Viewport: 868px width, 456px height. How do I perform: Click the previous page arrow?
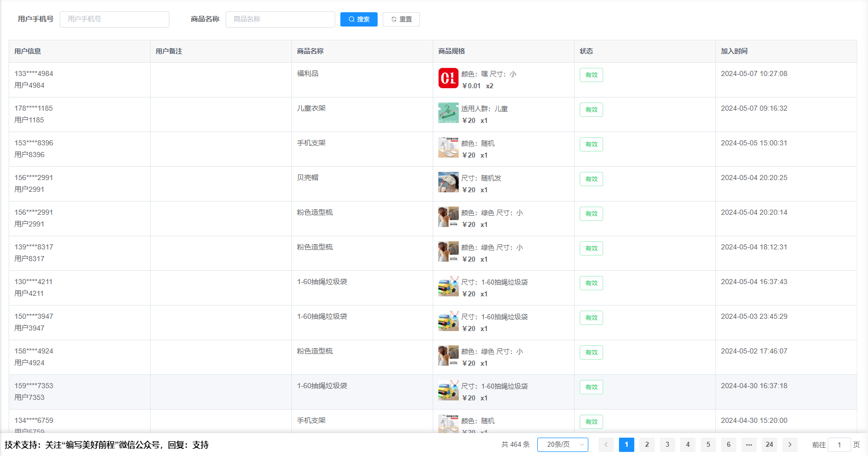606,445
